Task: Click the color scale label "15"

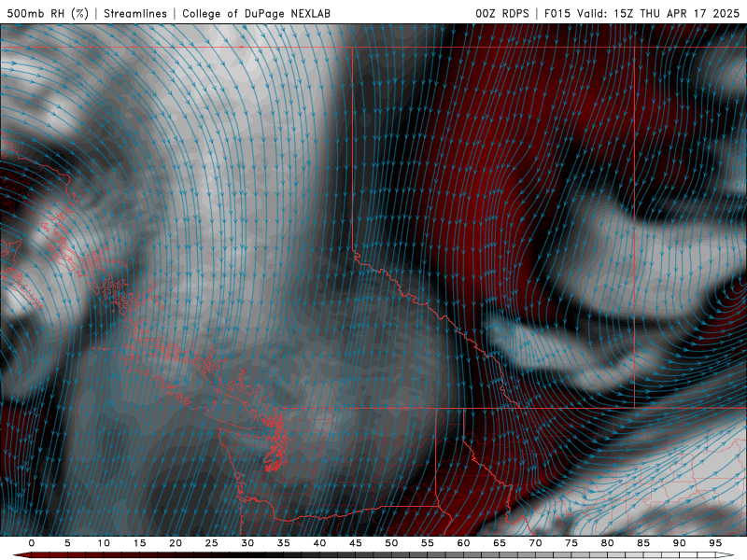Action: (139, 543)
